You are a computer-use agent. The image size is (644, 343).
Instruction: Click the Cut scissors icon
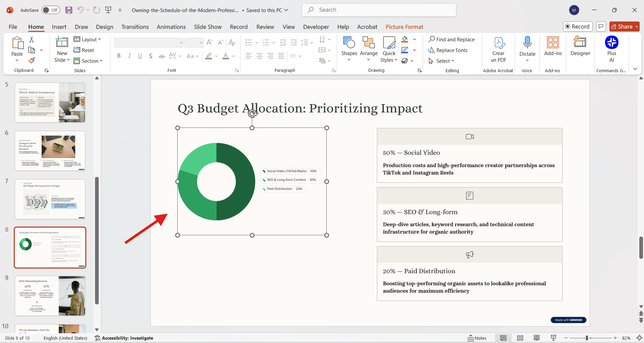click(x=32, y=40)
